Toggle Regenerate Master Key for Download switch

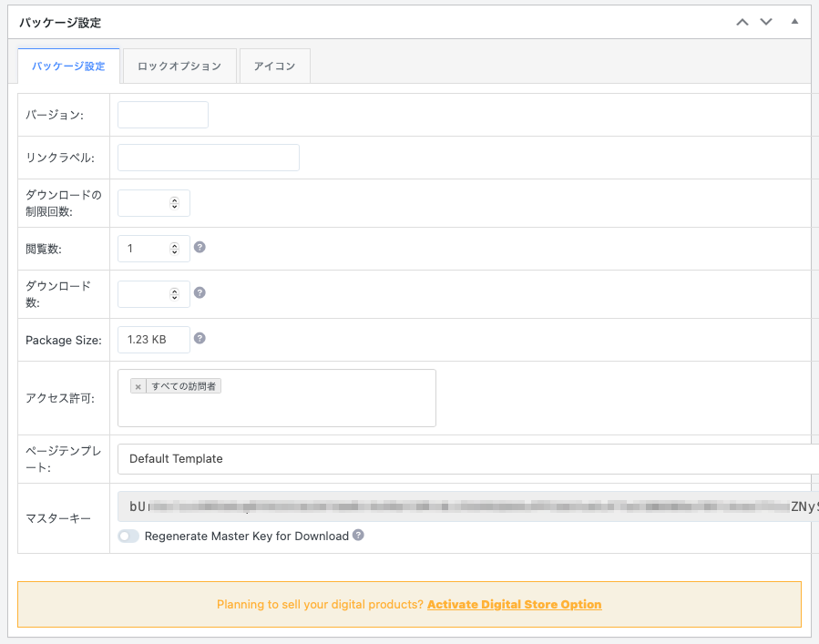pos(128,537)
